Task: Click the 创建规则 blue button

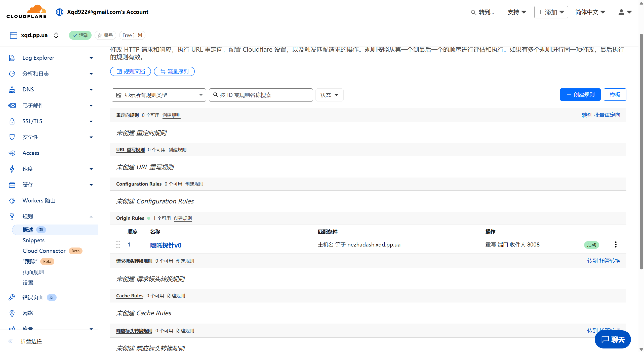Action: (x=580, y=95)
